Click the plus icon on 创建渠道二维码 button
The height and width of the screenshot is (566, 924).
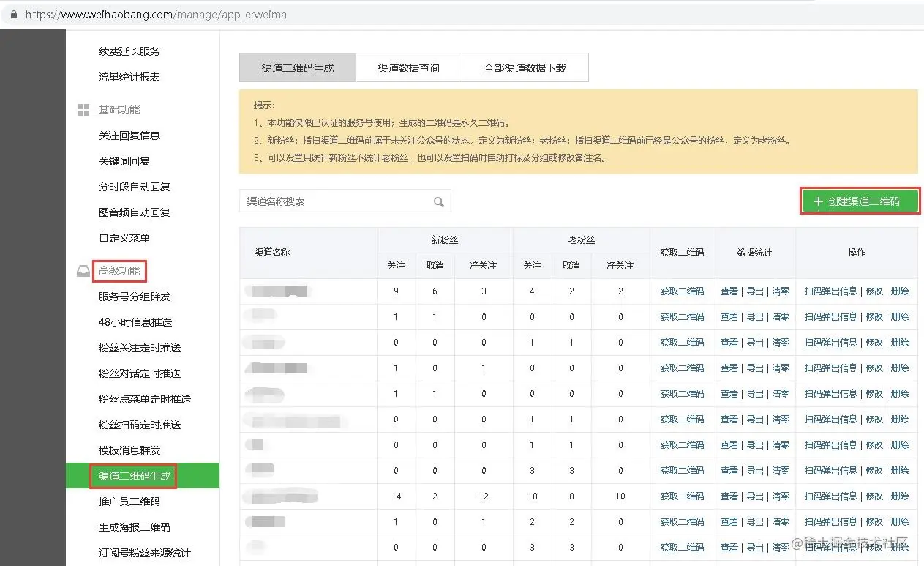(x=817, y=201)
